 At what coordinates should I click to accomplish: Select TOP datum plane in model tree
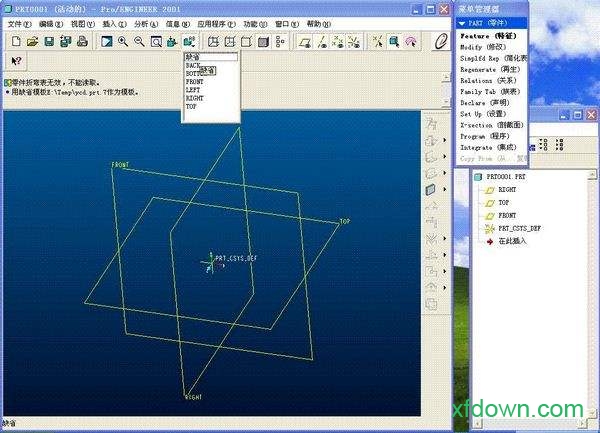click(504, 203)
